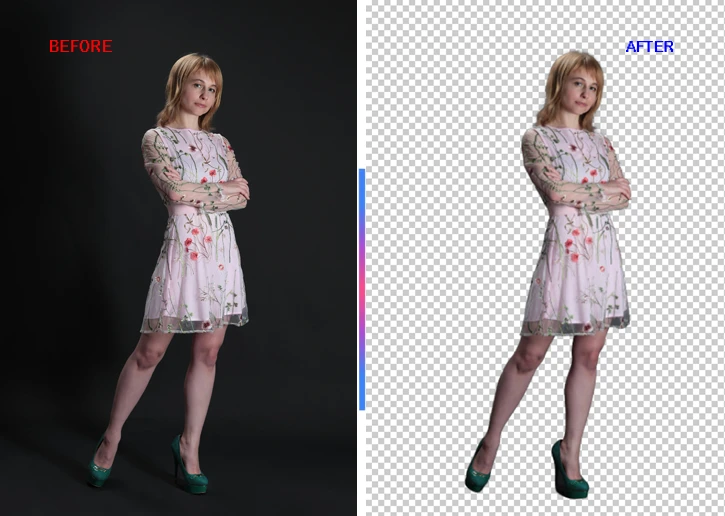Click the dress hem in the AFTER image

pos(575,322)
